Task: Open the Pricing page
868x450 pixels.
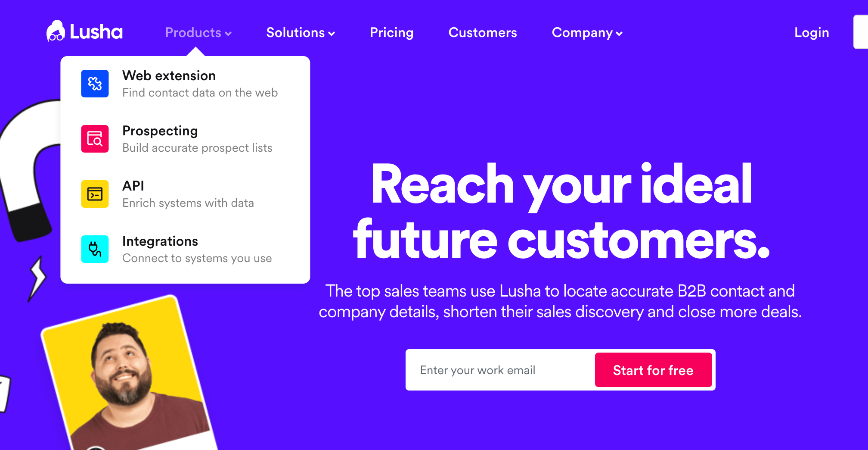Action: [x=391, y=32]
